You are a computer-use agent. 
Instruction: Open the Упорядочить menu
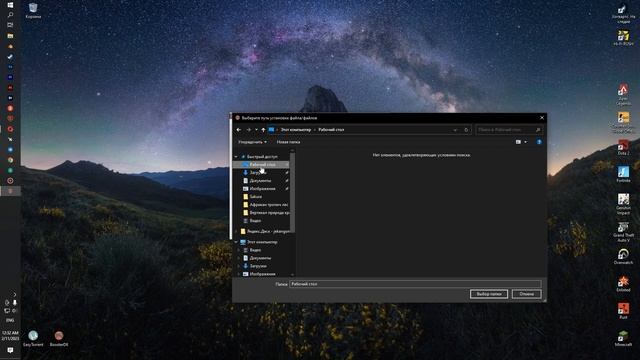(252, 142)
